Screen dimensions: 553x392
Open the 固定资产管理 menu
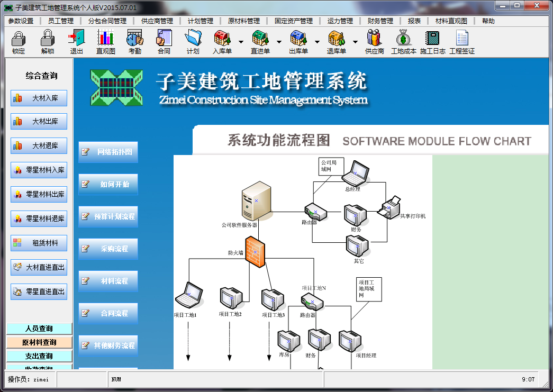[293, 21]
